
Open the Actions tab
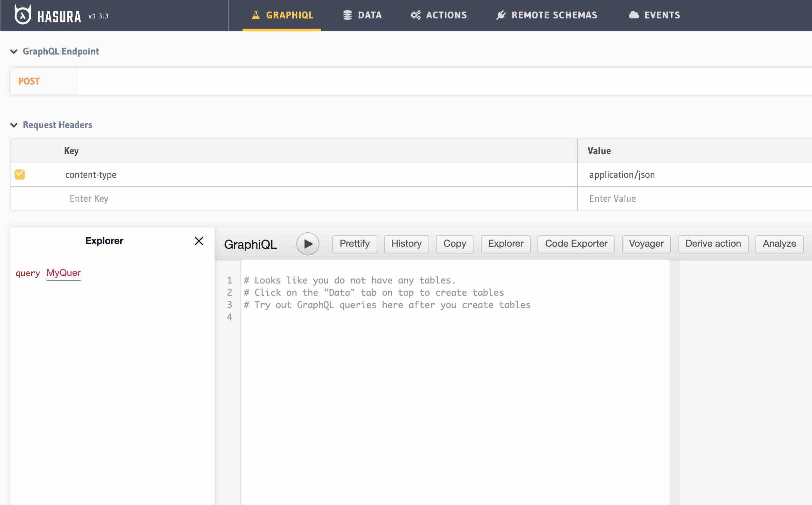pos(438,15)
